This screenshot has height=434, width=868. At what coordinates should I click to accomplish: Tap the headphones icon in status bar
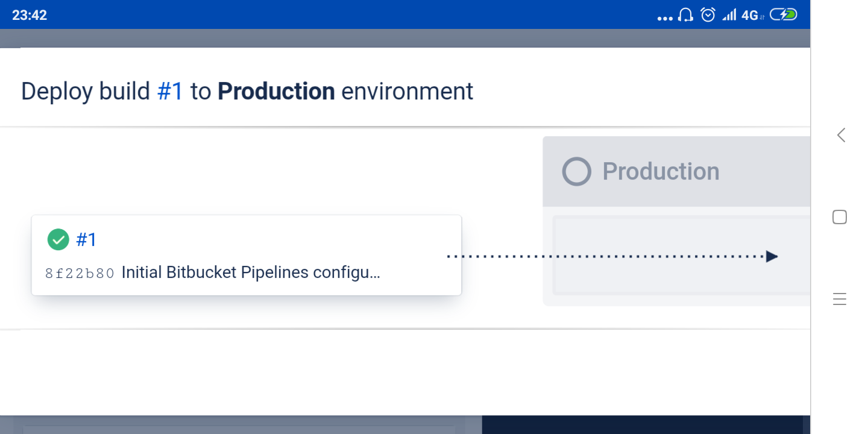coord(685,15)
